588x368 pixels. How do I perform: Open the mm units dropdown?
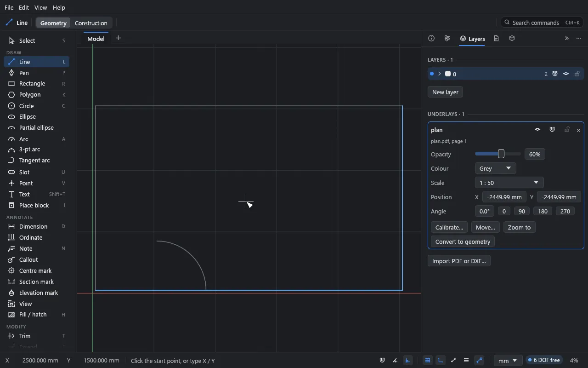pyautogui.click(x=508, y=361)
